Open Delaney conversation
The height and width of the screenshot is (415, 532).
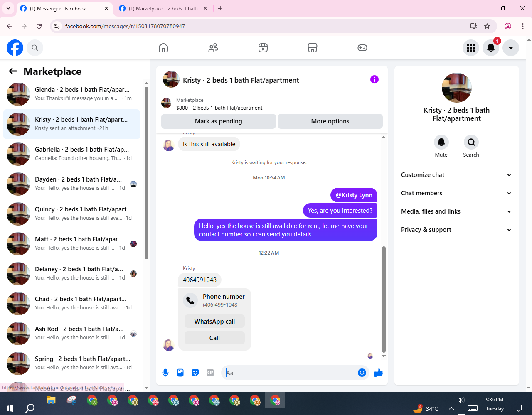[71, 274]
